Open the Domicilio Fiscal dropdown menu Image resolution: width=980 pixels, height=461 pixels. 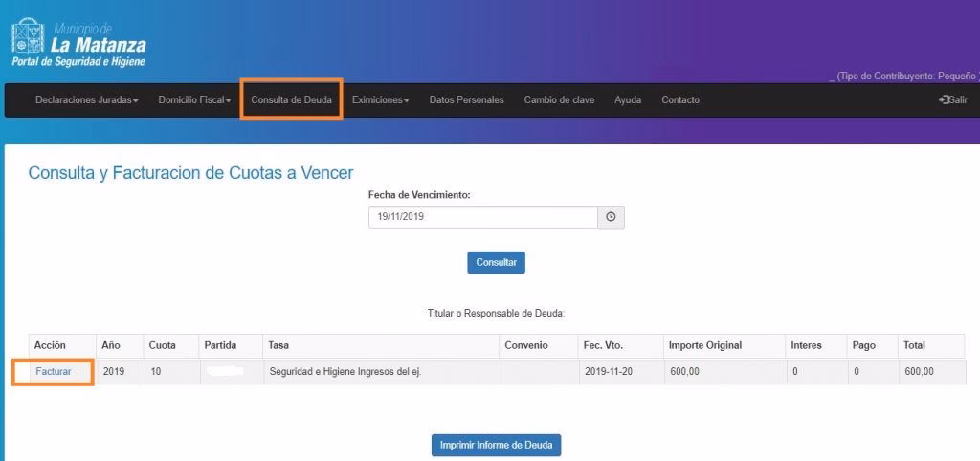tap(194, 100)
